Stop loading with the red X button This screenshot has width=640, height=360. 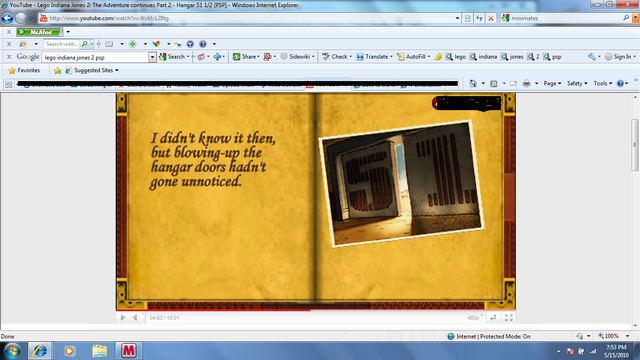tap(491, 18)
